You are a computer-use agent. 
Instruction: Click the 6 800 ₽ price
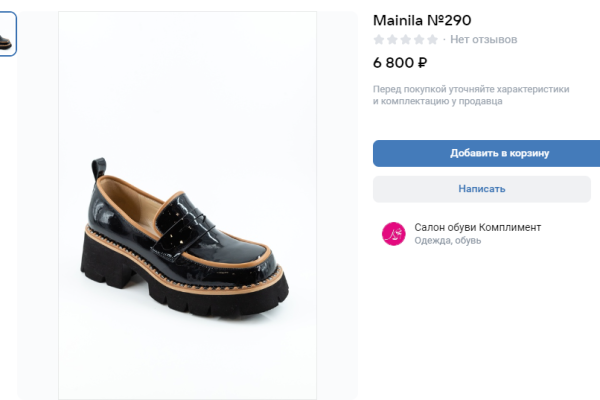[400, 63]
